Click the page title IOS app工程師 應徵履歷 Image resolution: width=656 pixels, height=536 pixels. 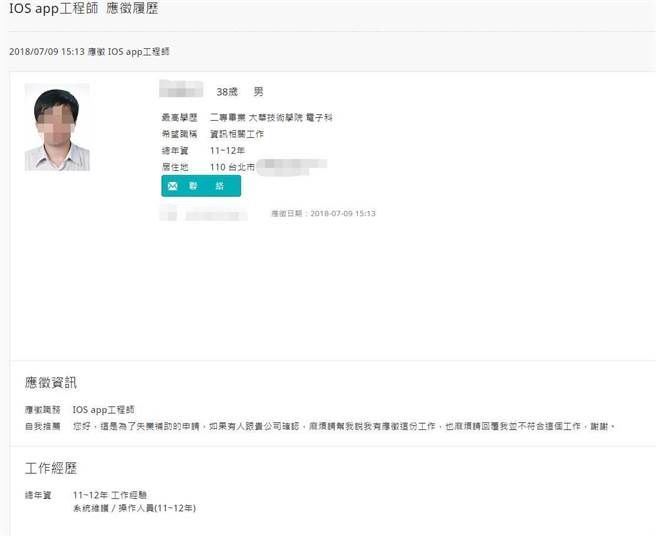pyautogui.click(x=83, y=9)
